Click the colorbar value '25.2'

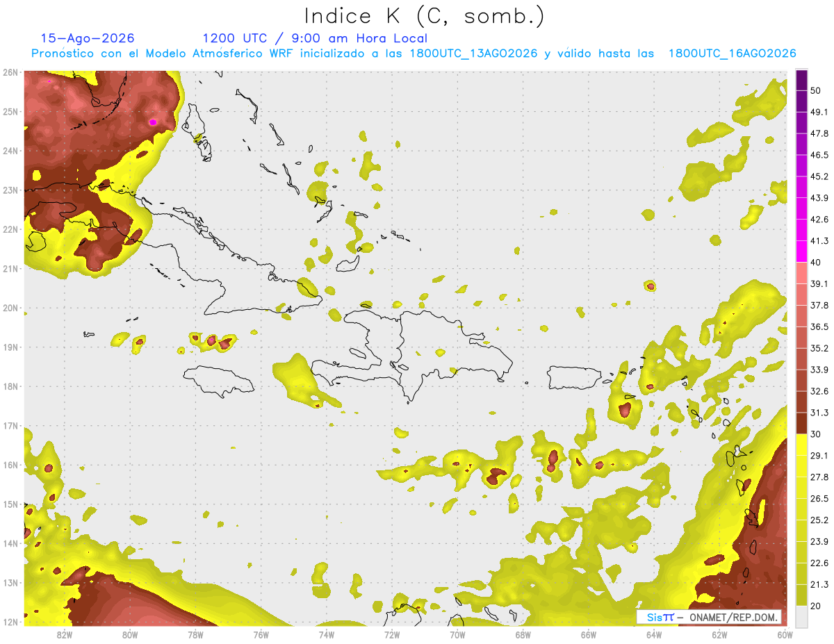[819, 520]
